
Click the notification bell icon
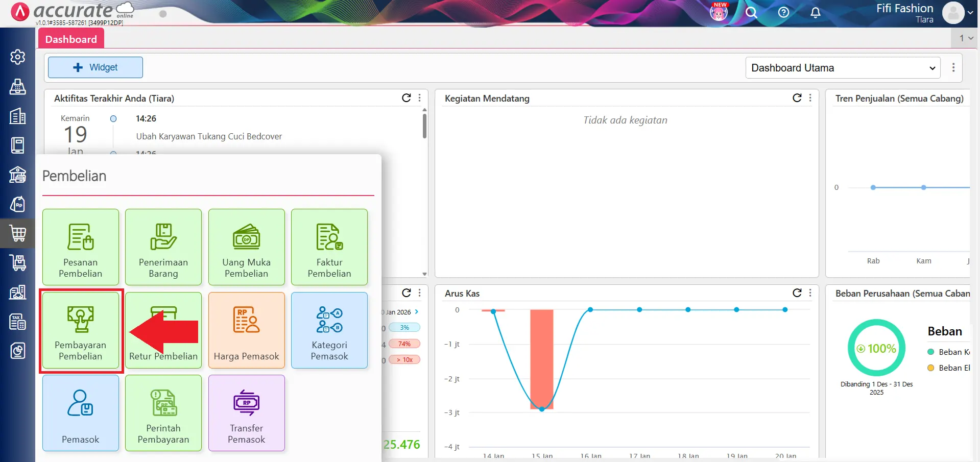(x=816, y=13)
